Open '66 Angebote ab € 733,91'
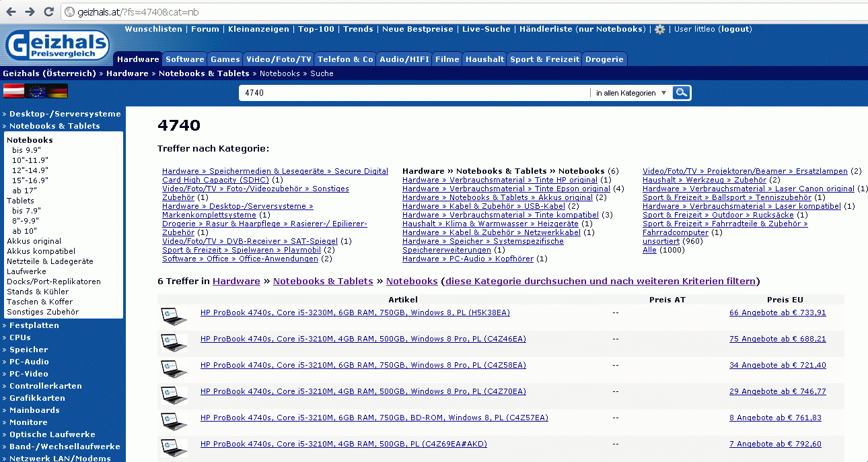 [778, 312]
